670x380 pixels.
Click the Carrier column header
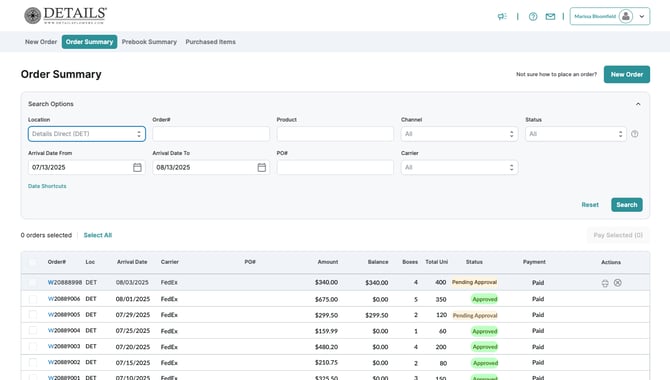tap(170, 262)
